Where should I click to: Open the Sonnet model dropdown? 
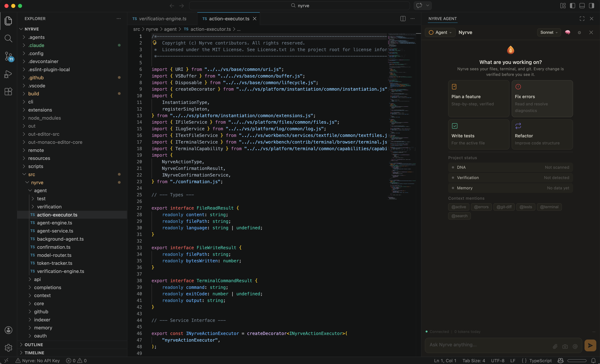click(549, 32)
